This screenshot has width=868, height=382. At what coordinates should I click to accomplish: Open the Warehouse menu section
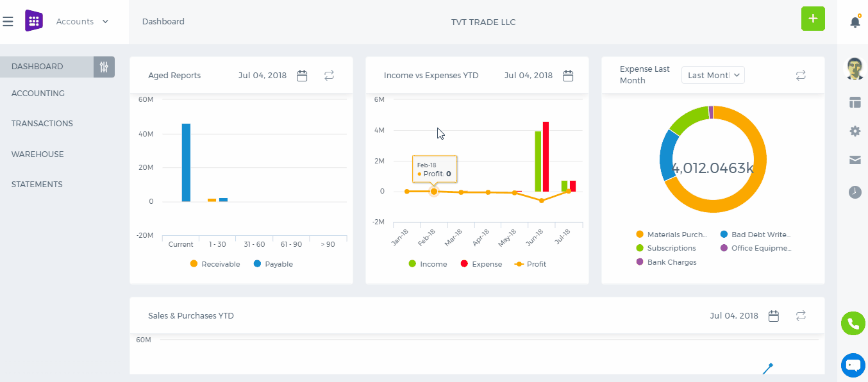[37, 154]
